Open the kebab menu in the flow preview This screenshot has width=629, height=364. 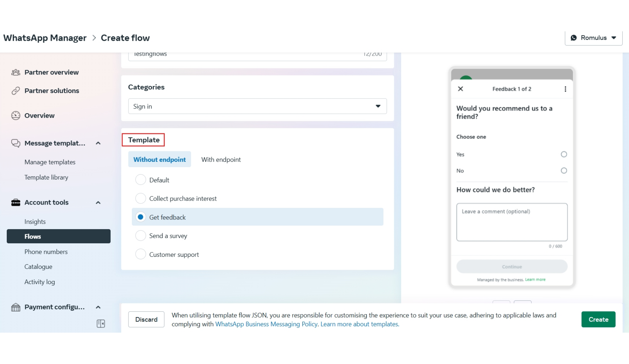click(565, 89)
